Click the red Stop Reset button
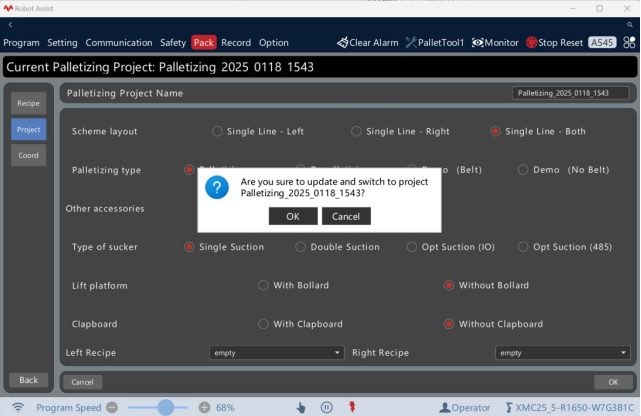The image size is (641, 416). click(554, 42)
